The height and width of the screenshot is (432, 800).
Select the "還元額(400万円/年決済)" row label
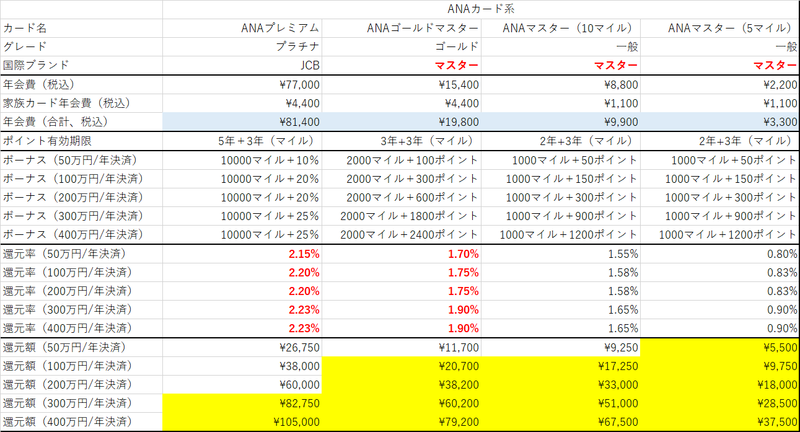point(67,422)
